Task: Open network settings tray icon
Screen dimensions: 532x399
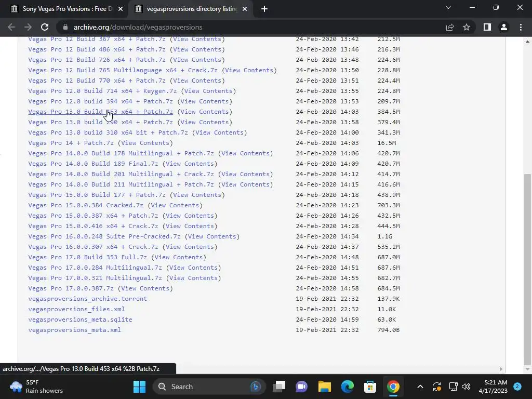Action: pos(453,387)
